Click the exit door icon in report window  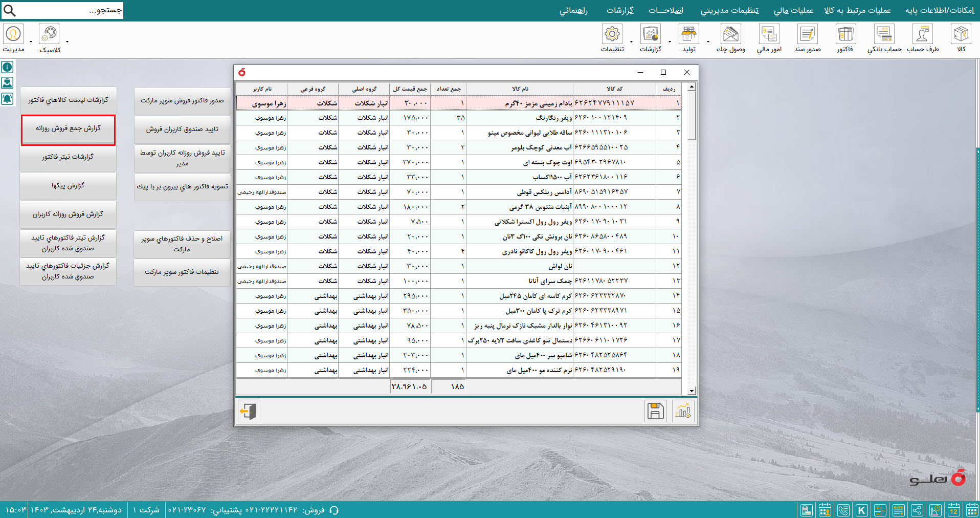point(249,411)
